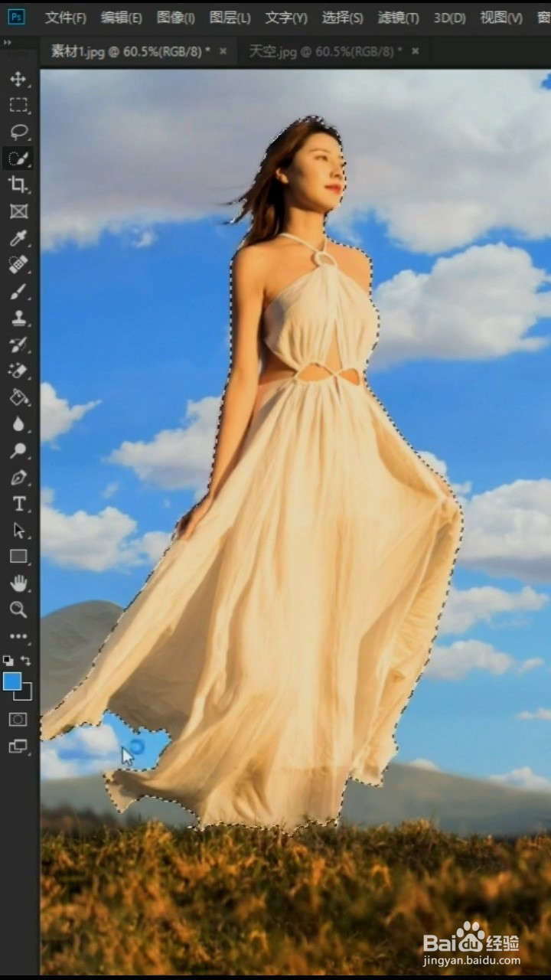The height and width of the screenshot is (980, 551).
Task: Open the blue foreground color swatch
Action: point(12,681)
